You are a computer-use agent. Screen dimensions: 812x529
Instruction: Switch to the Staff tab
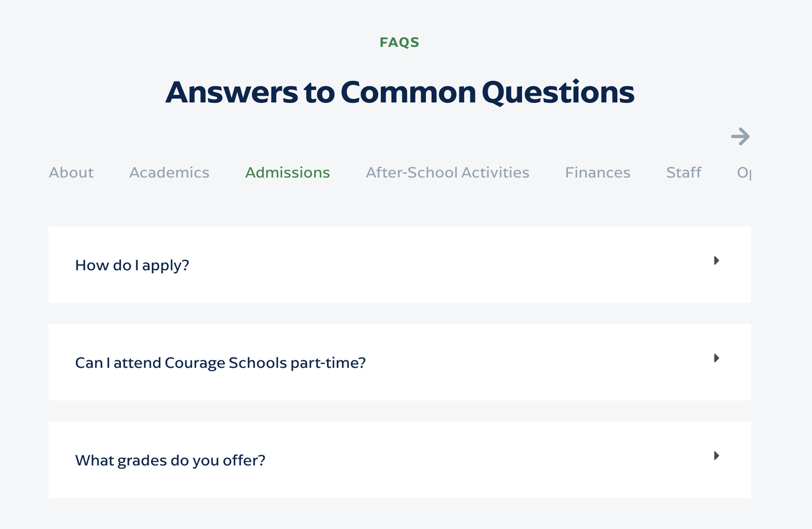pos(684,173)
